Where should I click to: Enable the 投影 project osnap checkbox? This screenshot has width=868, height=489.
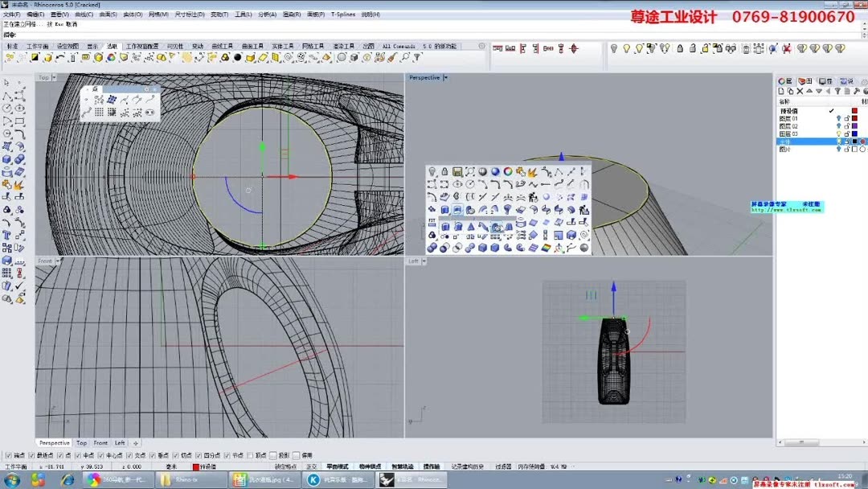273,455
